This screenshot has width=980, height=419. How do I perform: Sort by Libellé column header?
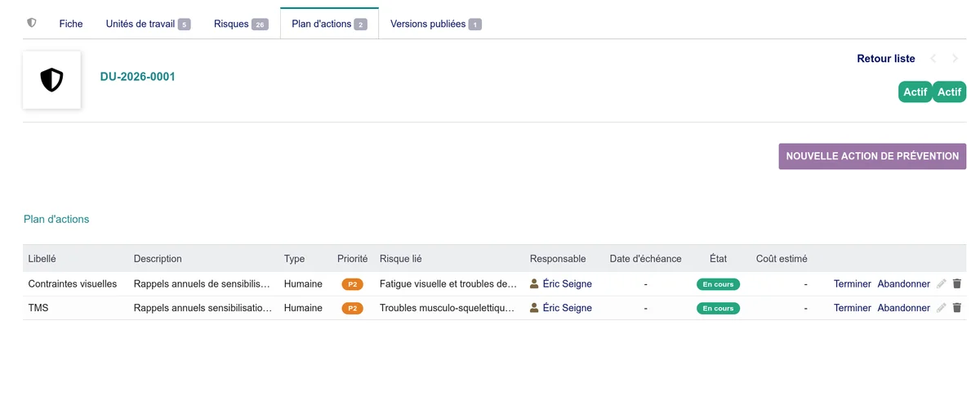(42, 259)
